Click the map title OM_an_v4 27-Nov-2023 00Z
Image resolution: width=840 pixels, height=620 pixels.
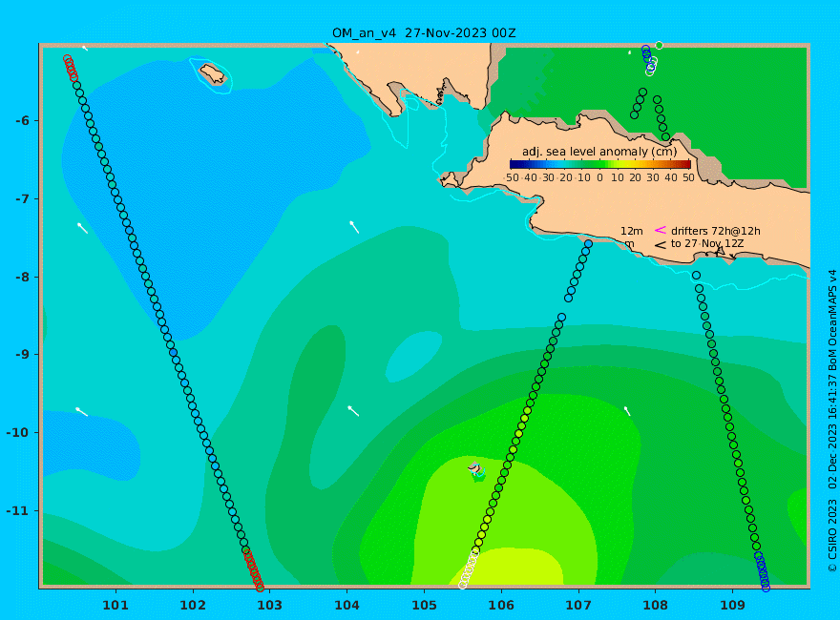(424, 32)
